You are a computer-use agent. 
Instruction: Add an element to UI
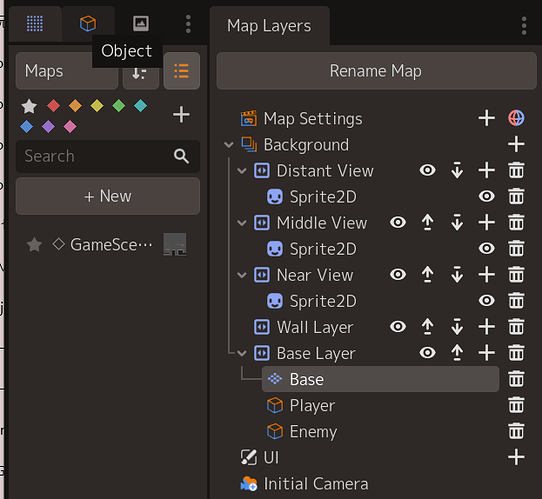coord(516,457)
